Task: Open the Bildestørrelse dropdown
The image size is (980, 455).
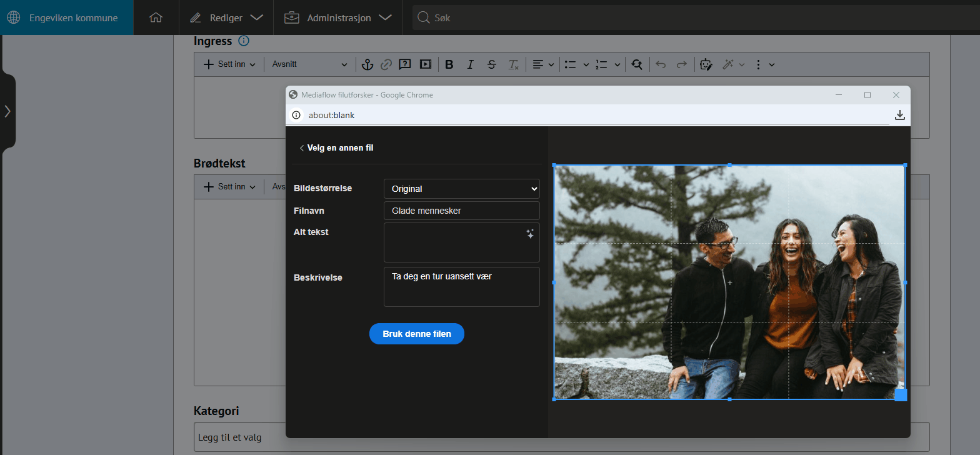Action: [461, 189]
